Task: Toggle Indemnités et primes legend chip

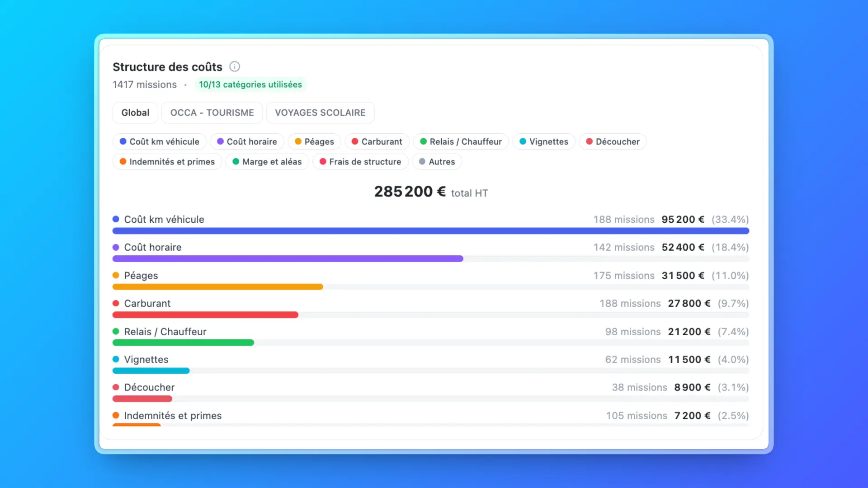Action: tap(167, 161)
